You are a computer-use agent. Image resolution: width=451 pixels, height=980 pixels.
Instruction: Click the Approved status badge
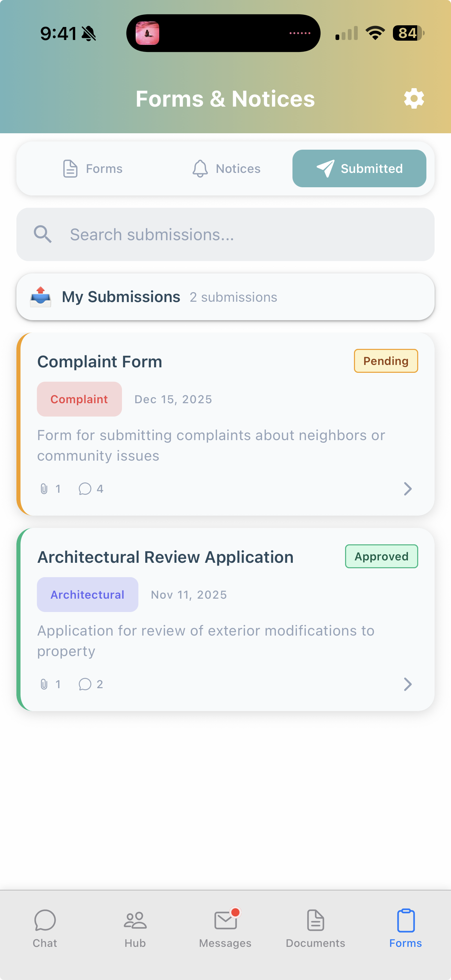(381, 557)
